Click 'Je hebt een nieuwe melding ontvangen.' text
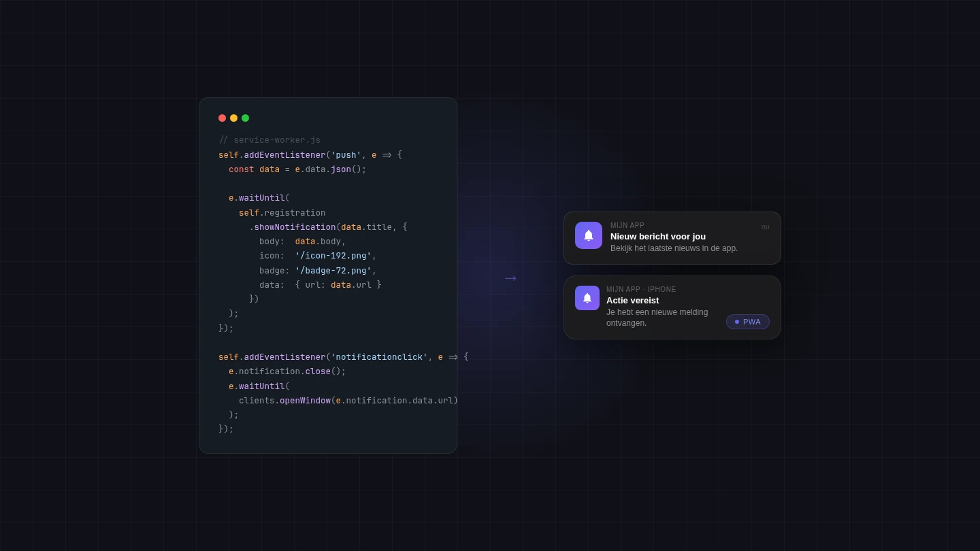 657,318
